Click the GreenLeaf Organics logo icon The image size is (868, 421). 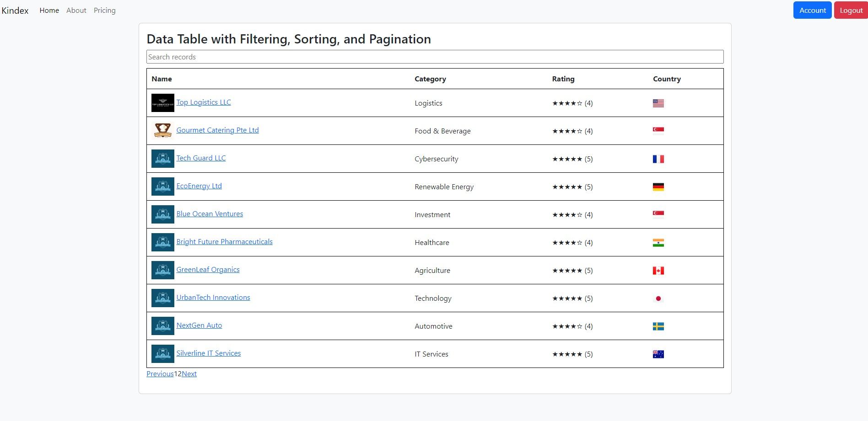163,270
